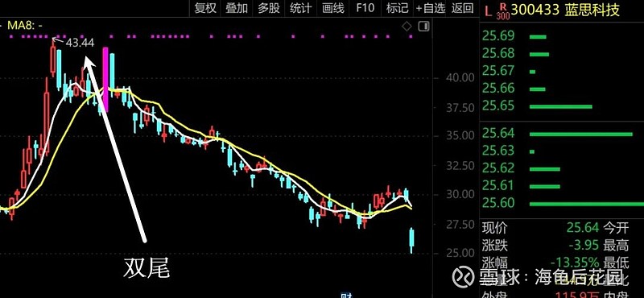Click the 叠加 overlay button

237,8
